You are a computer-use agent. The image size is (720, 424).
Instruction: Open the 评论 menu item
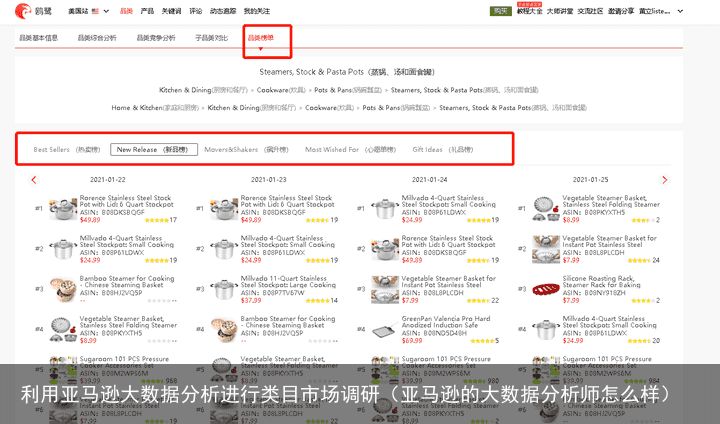click(196, 11)
